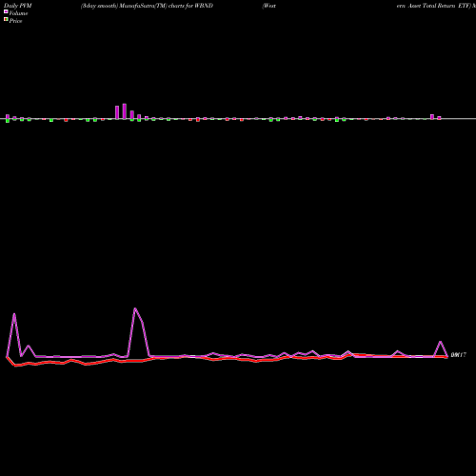The height and width of the screenshot is (476, 476).
Task: Click the tallest magenta volume bar
Action: (x=125, y=111)
